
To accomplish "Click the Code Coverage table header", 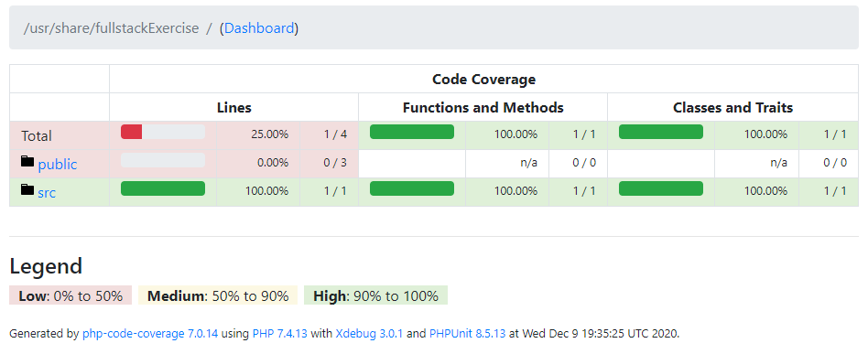I will point(483,79).
